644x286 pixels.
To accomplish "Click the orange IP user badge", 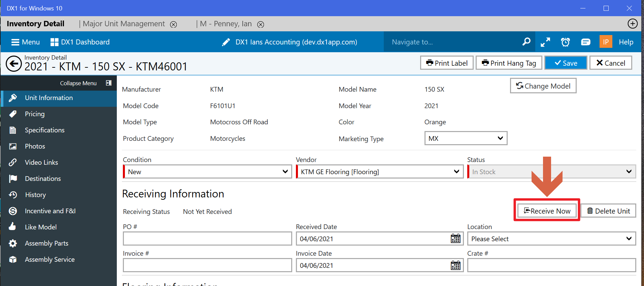I will (x=606, y=42).
